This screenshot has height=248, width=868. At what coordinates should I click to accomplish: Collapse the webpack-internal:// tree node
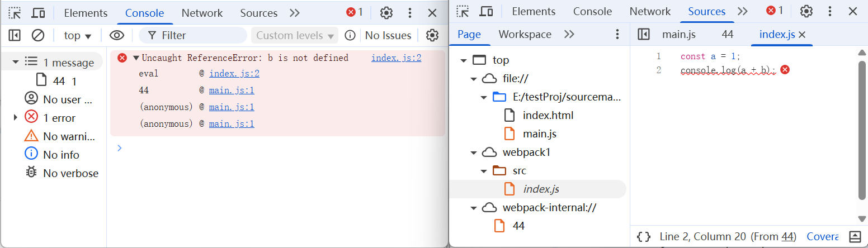click(474, 208)
